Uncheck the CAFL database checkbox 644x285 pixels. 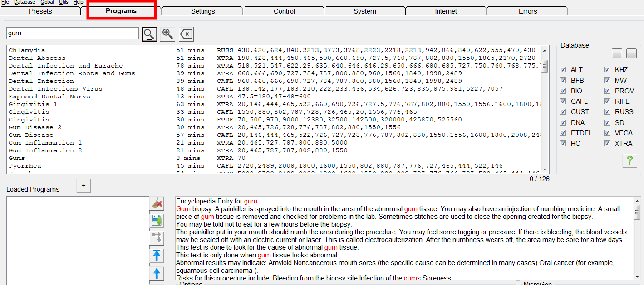pos(563,101)
